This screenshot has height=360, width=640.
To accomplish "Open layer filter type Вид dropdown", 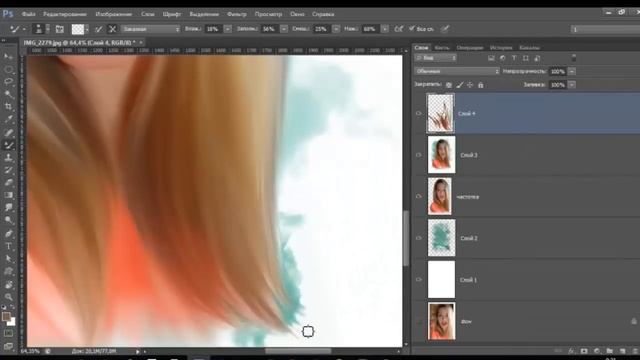I will point(436,58).
